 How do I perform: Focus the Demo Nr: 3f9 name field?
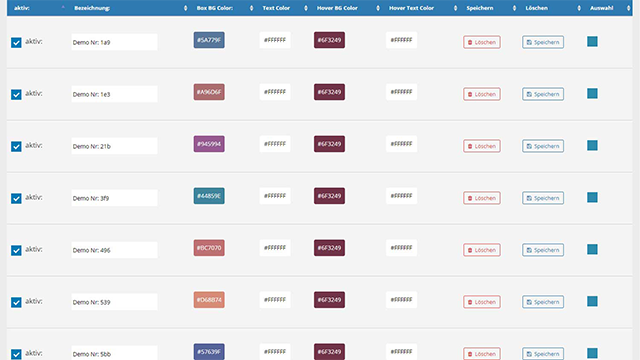(x=114, y=198)
